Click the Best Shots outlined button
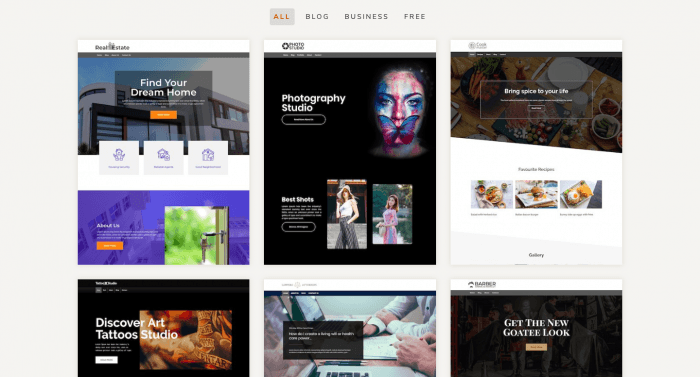Viewport: 700px width, 377px height. tap(298, 227)
